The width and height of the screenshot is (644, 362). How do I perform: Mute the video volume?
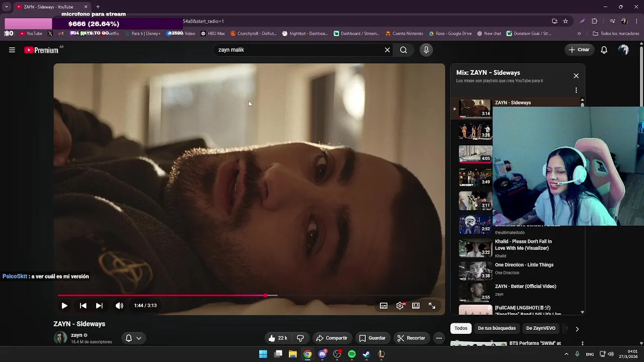click(x=119, y=305)
